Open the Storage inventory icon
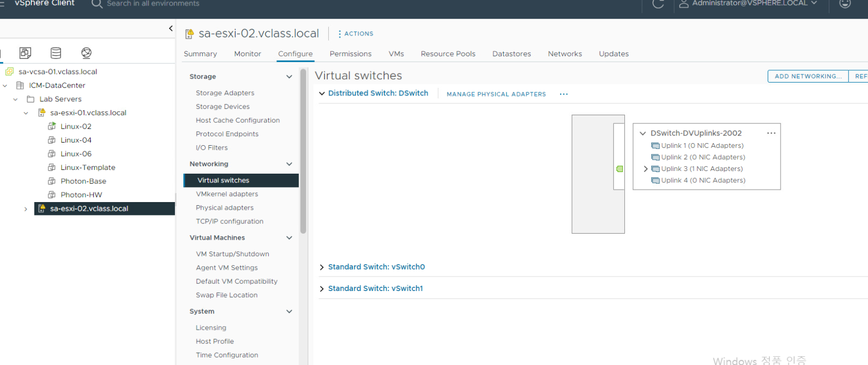This screenshot has width=868, height=365. (x=56, y=53)
